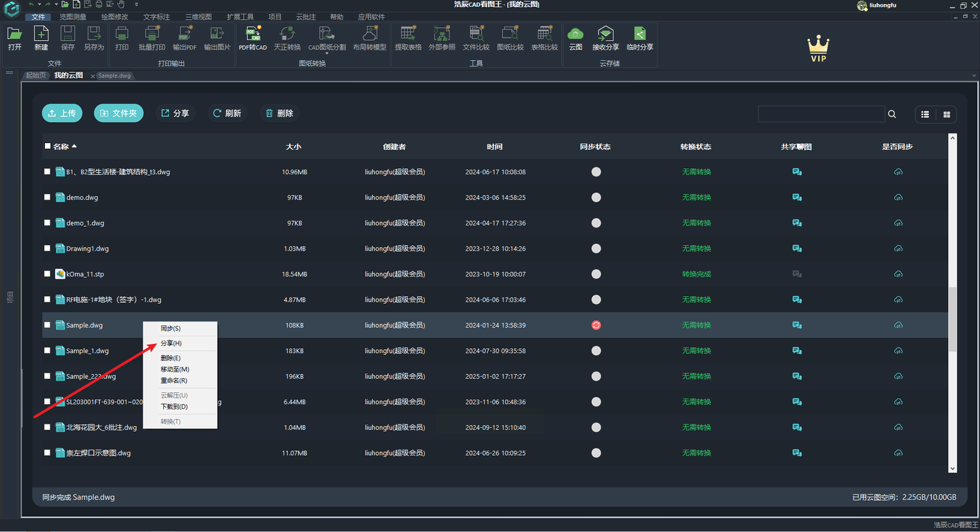Launch the 文件比较 tool
The width and height of the screenshot is (980, 532).
[476, 34]
